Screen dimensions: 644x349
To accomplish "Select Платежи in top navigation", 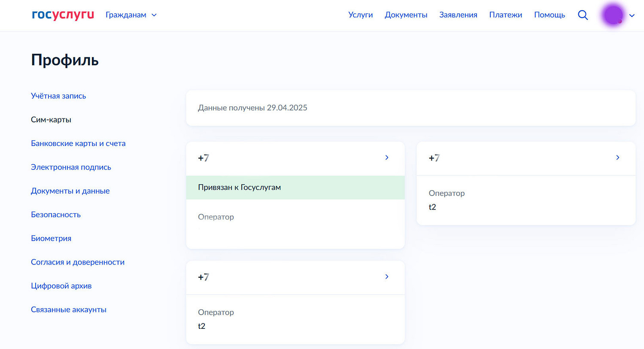I will click(505, 15).
